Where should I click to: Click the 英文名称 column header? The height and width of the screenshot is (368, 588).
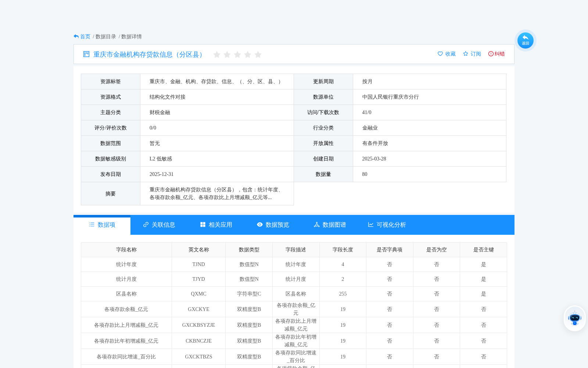pyautogui.click(x=199, y=250)
